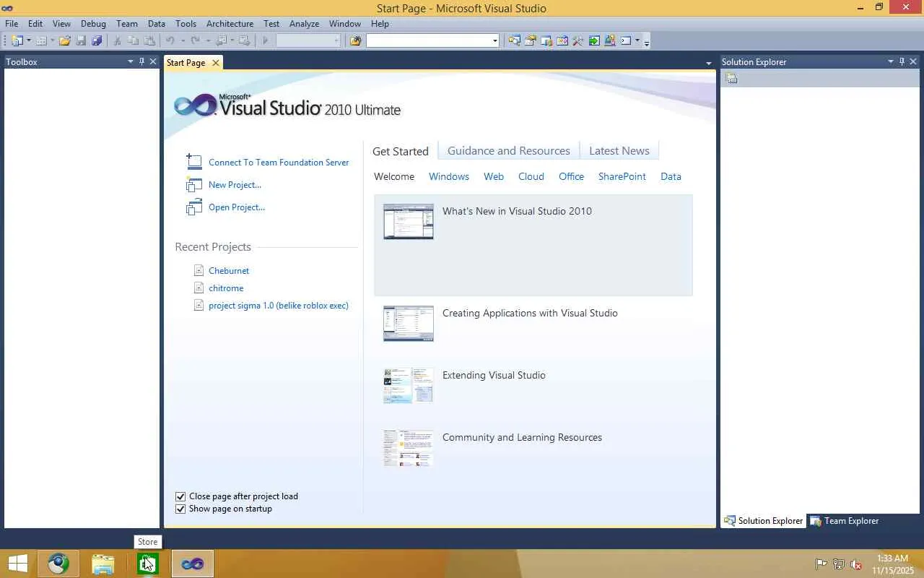This screenshot has width=924, height=578.
Task: Pin the Toolbox panel with auto-hide icon
Action: (x=141, y=61)
